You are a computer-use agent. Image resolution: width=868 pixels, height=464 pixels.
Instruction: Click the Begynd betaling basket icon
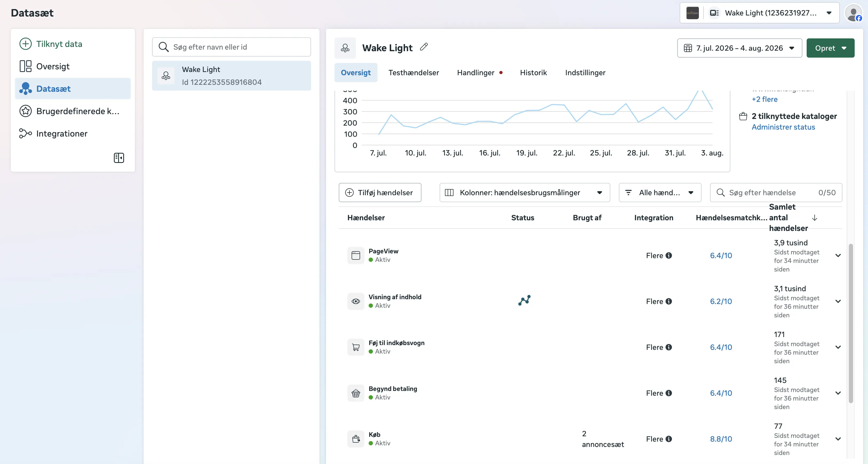356,393
